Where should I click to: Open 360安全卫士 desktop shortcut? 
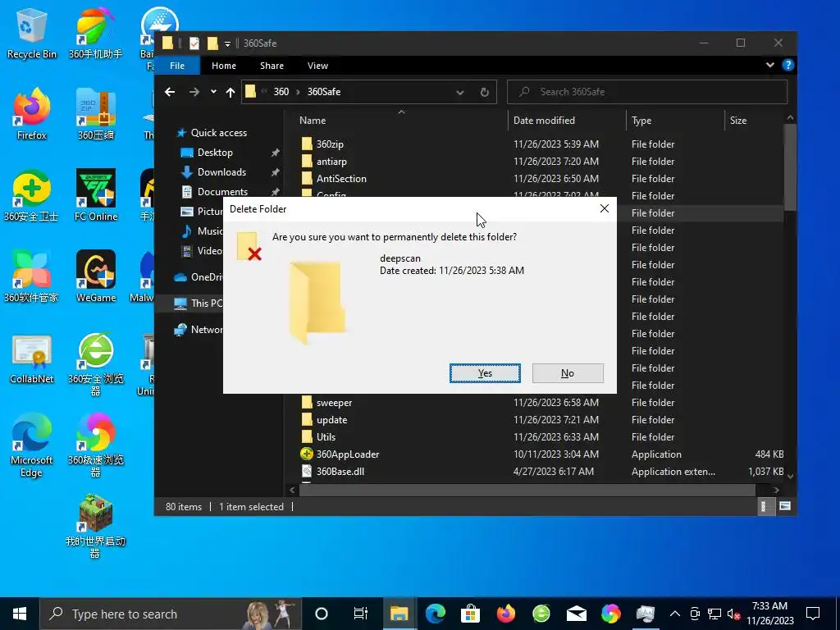click(31, 195)
